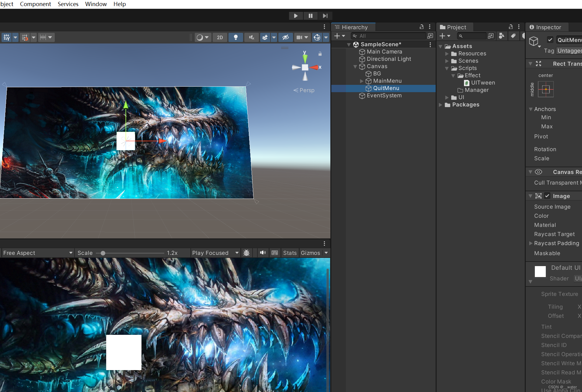Switch to the Project tab

click(455, 27)
